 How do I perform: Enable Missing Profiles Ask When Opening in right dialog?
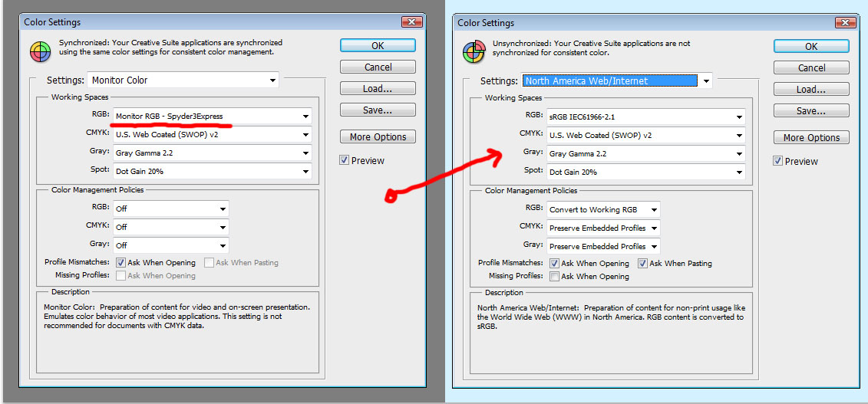555,276
